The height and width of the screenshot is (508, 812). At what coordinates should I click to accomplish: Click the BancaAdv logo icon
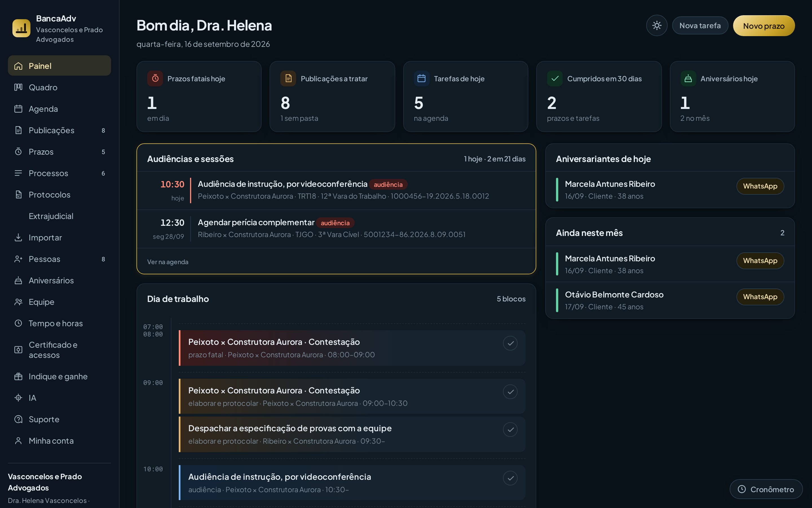click(x=21, y=28)
